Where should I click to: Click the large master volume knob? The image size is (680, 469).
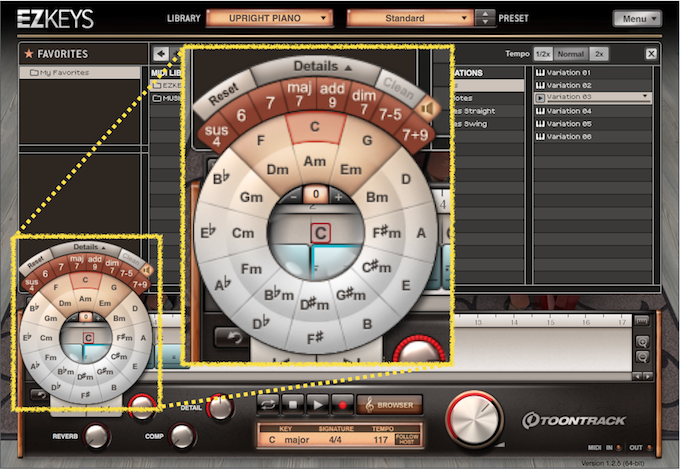(474, 418)
